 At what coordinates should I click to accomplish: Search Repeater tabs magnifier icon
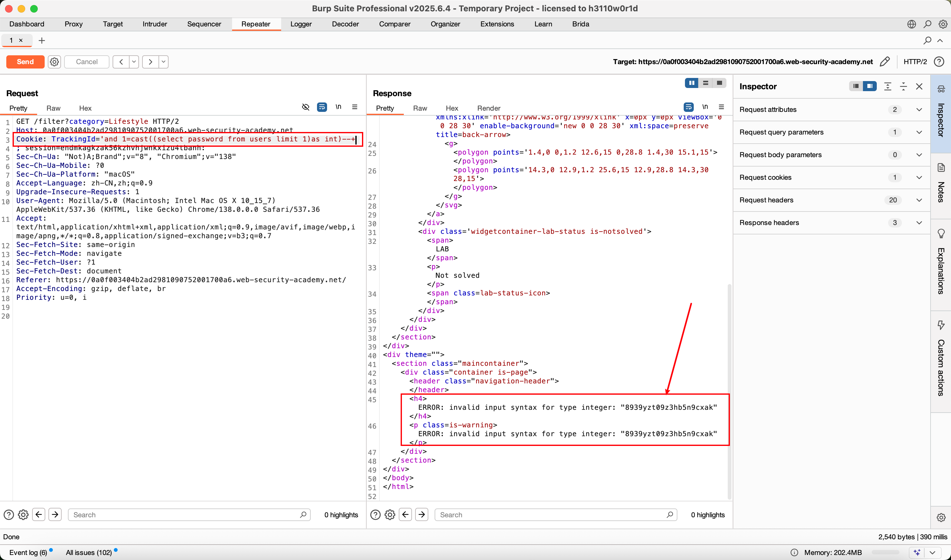[927, 40]
